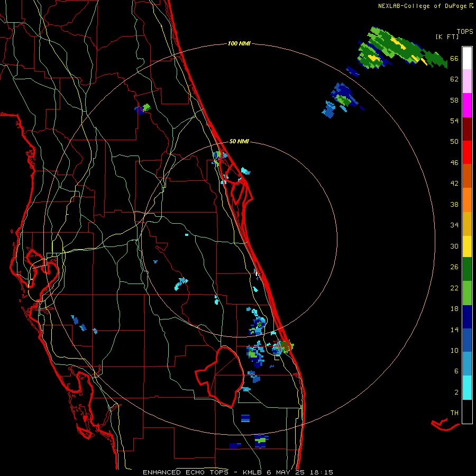
Task: Click the black TH legend swatch
Action: pos(467,411)
